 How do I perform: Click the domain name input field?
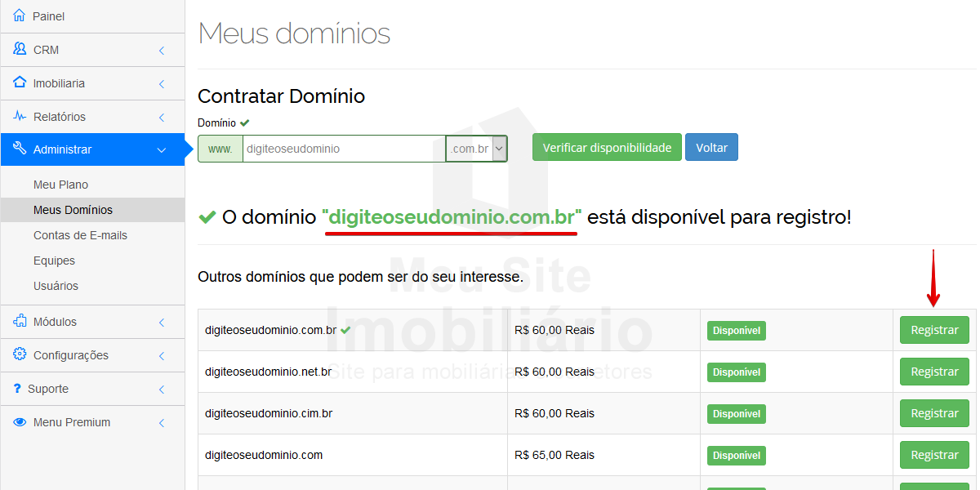coord(338,149)
